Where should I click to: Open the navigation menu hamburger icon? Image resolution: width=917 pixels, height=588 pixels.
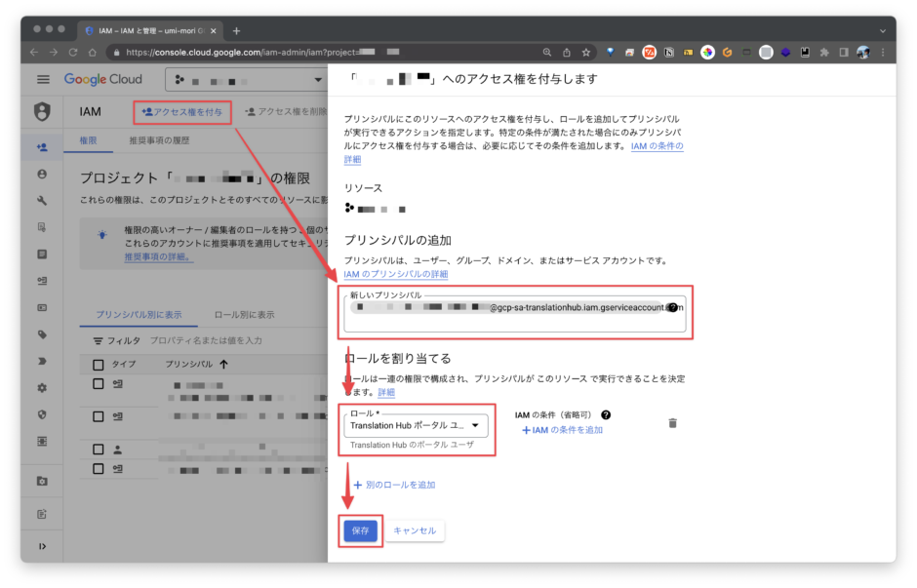pos(42,80)
